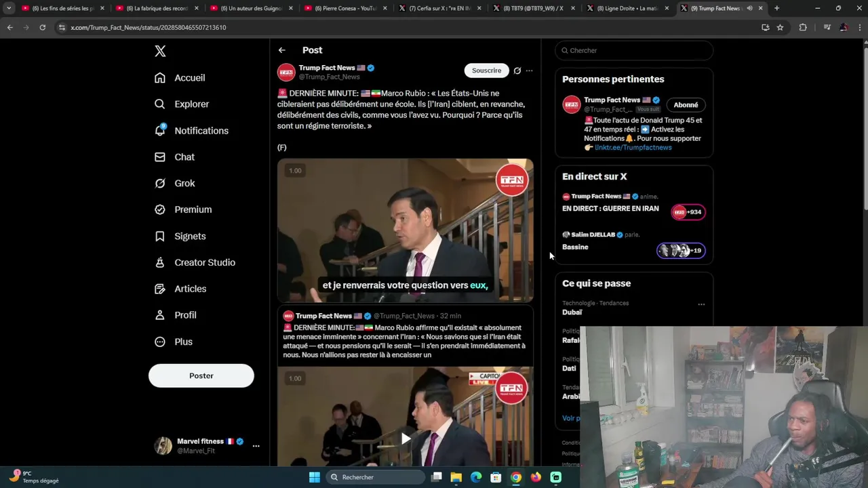
Task: Expand the tab search dropdown arrow
Action: 9,8
